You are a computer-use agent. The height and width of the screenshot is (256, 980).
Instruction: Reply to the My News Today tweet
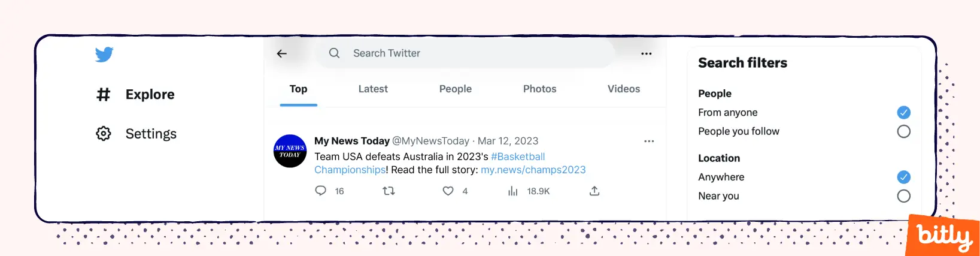coord(321,191)
